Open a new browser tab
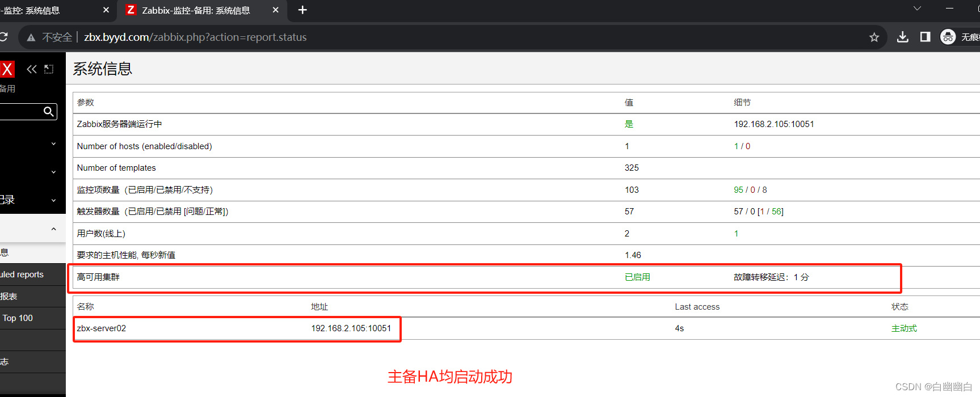The width and height of the screenshot is (980, 397). point(302,10)
